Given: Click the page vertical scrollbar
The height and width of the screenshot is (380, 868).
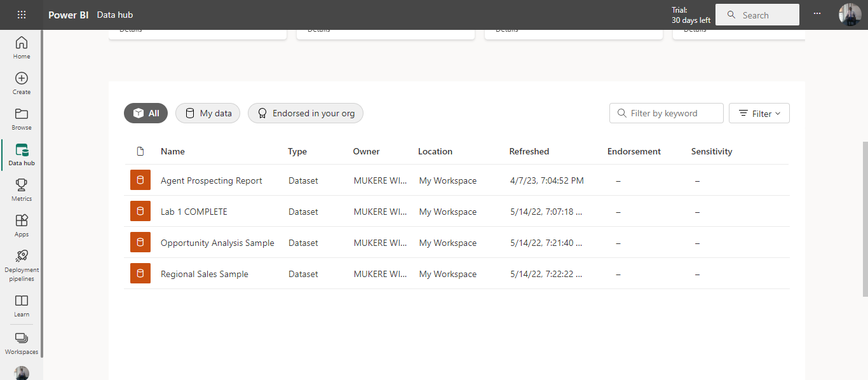Looking at the screenshot, I should coord(865,219).
